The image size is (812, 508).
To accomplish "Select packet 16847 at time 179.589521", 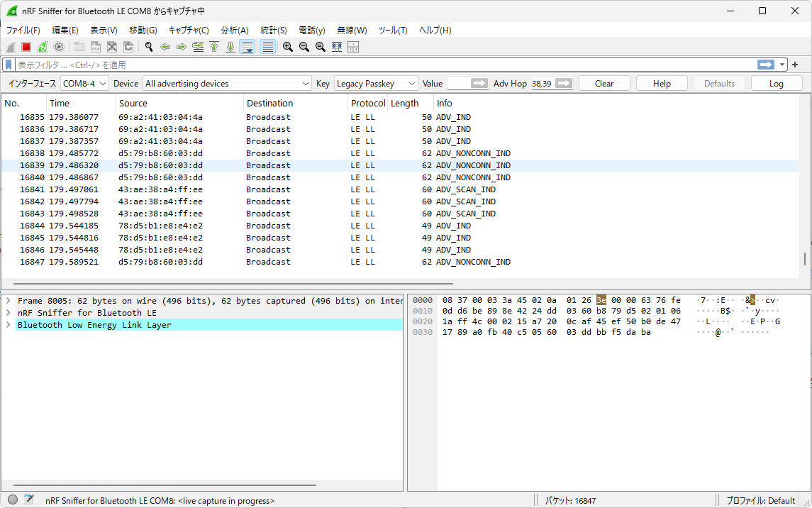I will (x=400, y=262).
